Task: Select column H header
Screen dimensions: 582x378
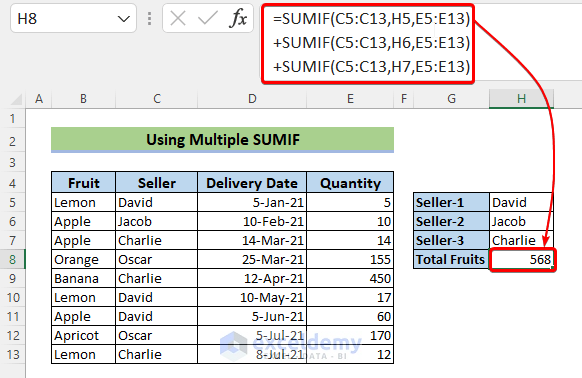Action: click(521, 99)
